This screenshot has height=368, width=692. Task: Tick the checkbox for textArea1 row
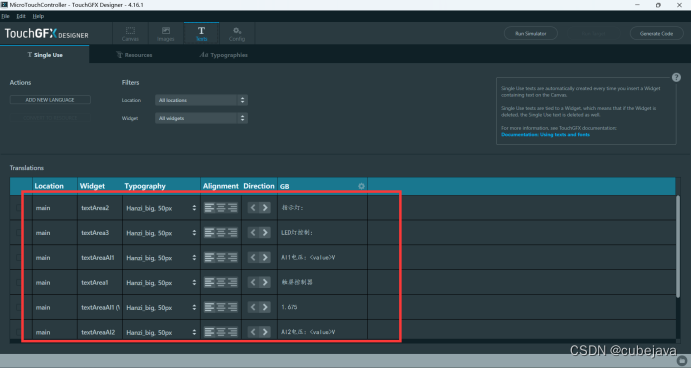tap(18, 282)
